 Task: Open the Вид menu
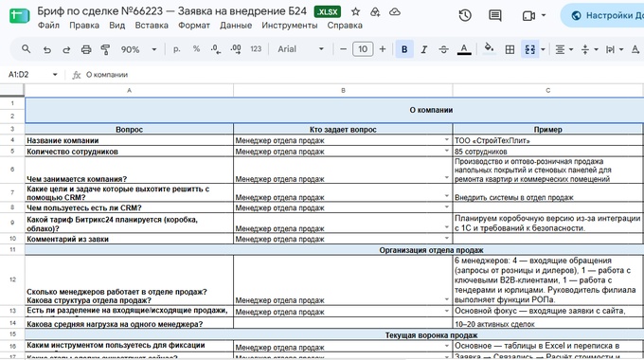click(117, 26)
